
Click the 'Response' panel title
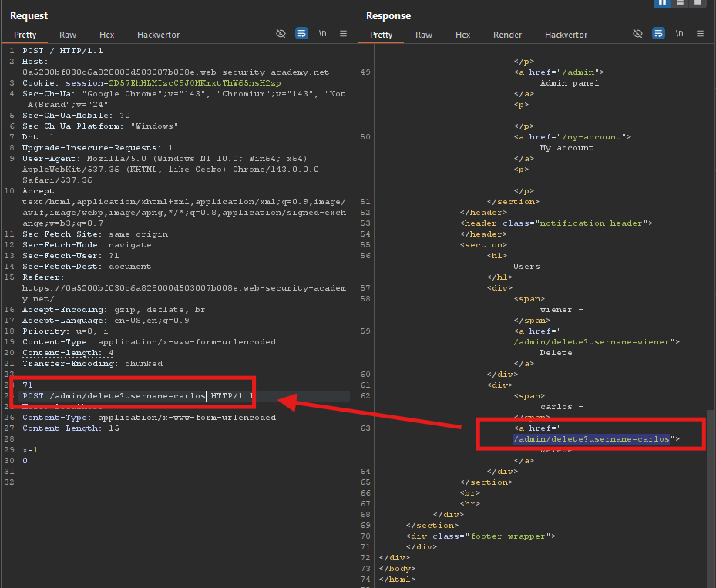(388, 16)
